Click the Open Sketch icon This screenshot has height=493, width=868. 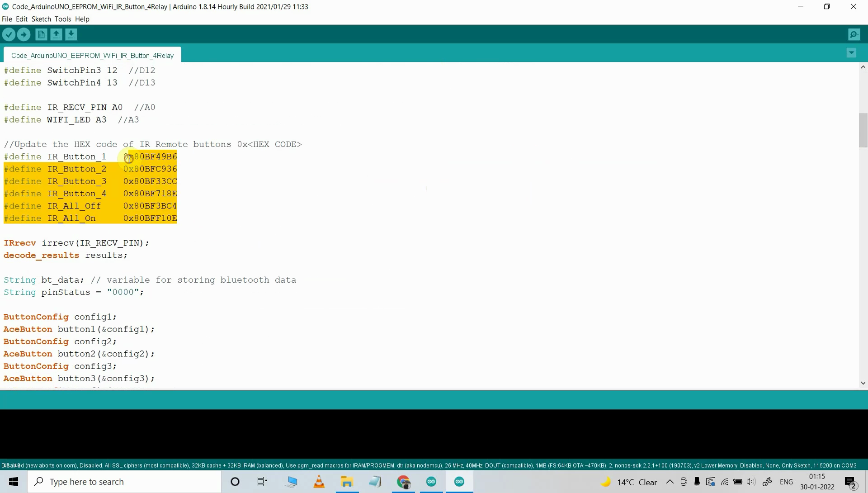pos(56,34)
